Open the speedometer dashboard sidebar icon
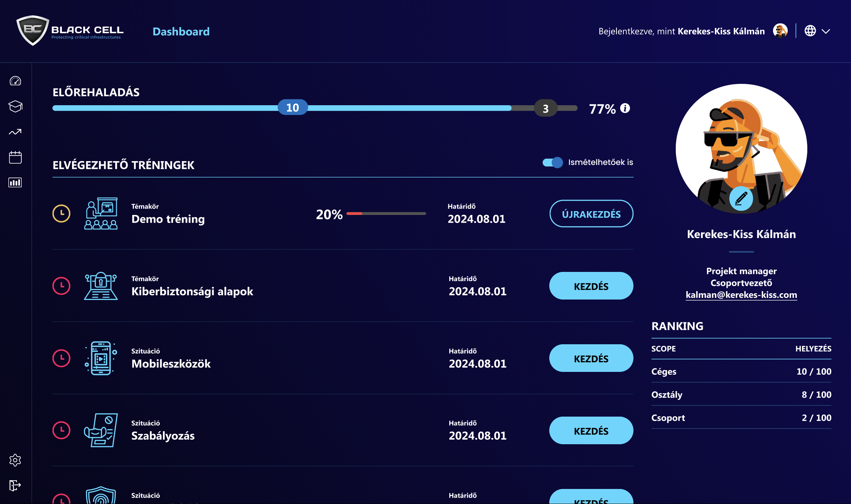Viewport: 851px width, 504px height. 15,81
